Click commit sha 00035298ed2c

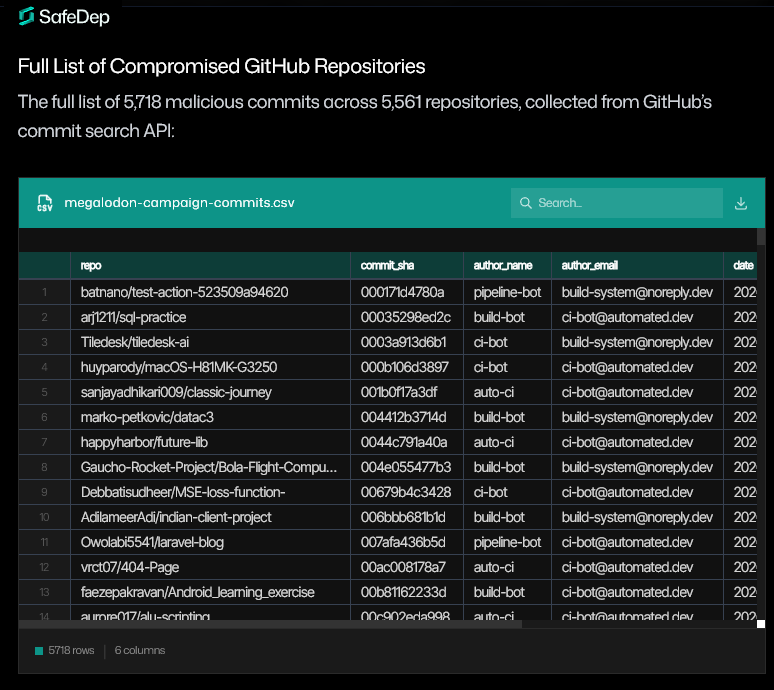point(406,317)
